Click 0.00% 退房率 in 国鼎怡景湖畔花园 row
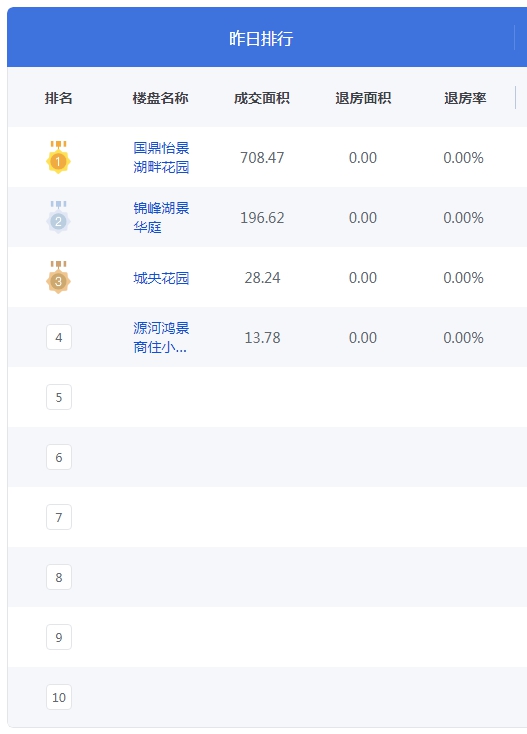The image size is (527, 734). (x=463, y=158)
